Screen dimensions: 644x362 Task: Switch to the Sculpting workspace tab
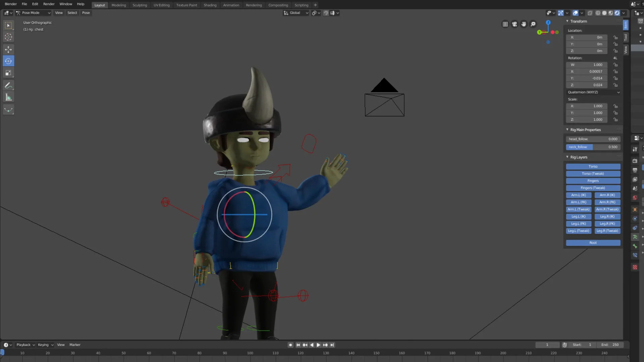click(140, 5)
